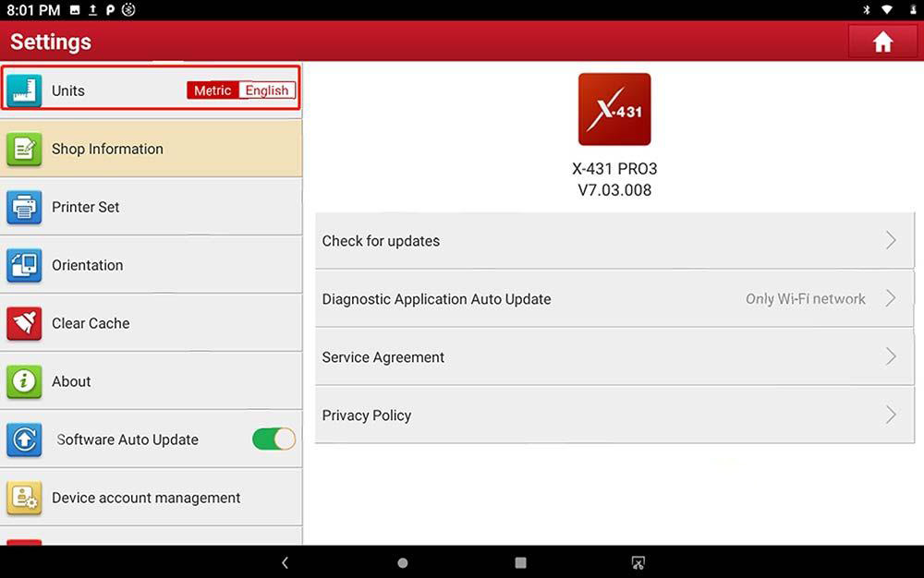Click the Settings title text
Image resolution: width=924 pixels, height=578 pixels.
point(51,42)
